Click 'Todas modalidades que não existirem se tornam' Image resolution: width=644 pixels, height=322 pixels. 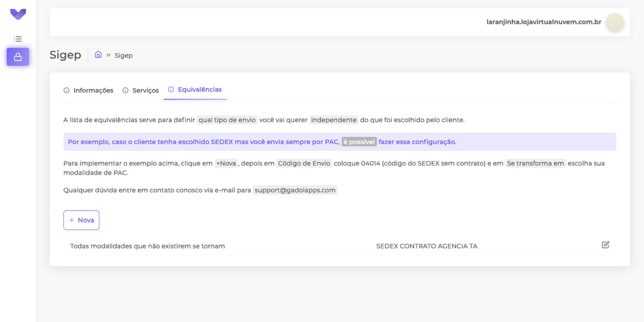point(148,246)
